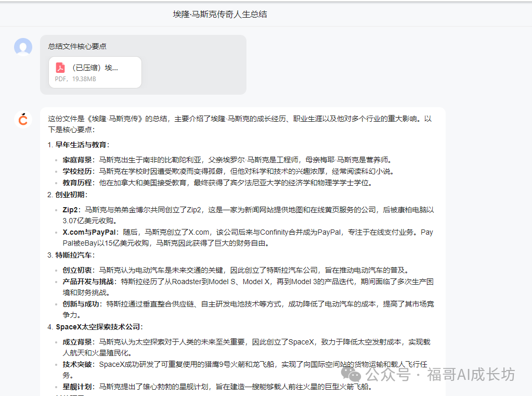Viewport: 532px width, 396px height.
Task: Click the file name （已压缩）埃...
Action: [x=94, y=68]
